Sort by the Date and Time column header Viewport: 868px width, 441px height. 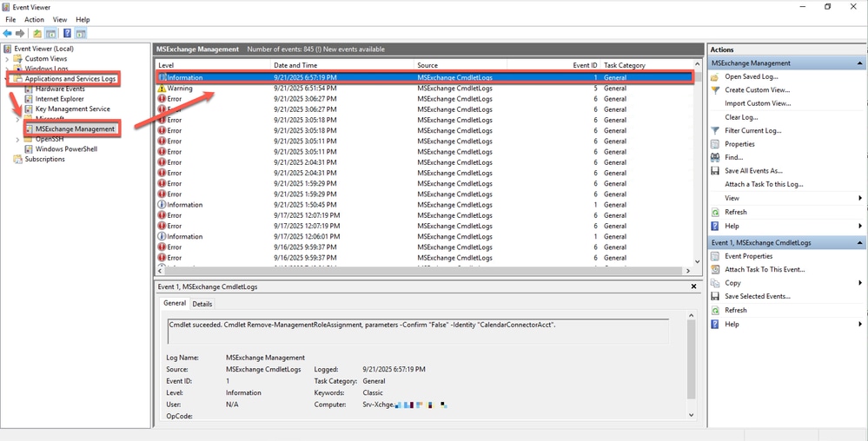coord(342,65)
